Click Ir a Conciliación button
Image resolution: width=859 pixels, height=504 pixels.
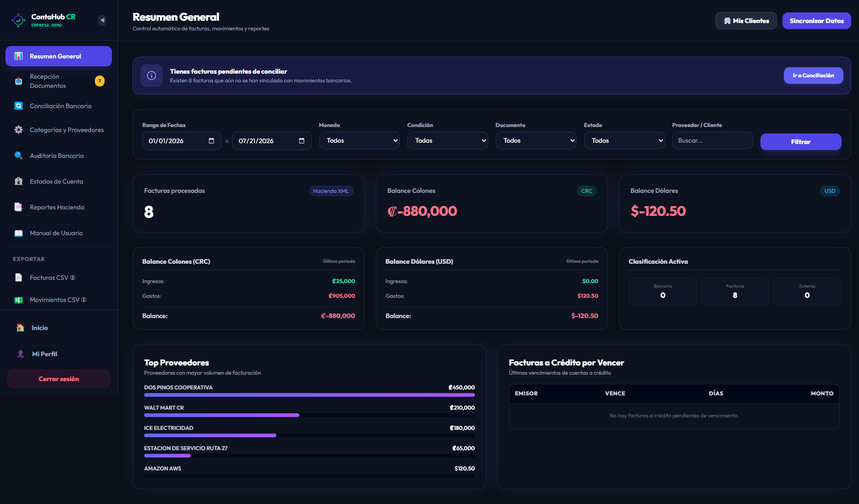pyautogui.click(x=813, y=75)
